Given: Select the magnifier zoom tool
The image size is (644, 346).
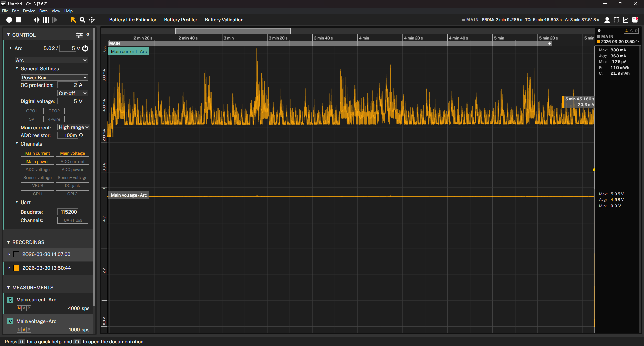Looking at the screenshot, I should point(83,20).
